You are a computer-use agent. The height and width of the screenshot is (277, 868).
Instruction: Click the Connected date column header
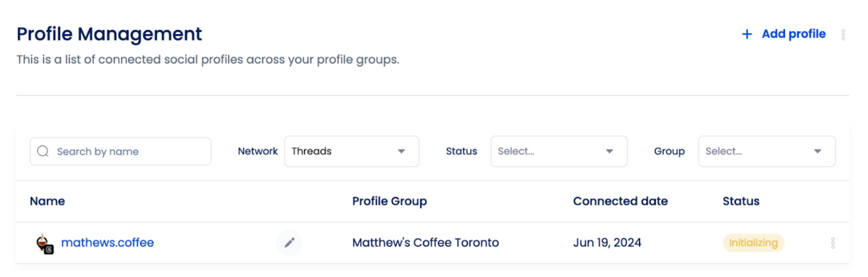620,201
